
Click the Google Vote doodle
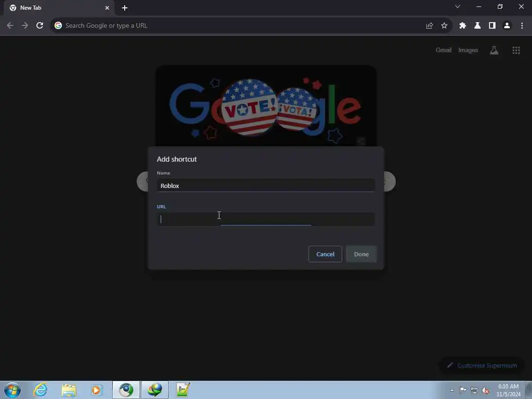(x=266, y=106)
